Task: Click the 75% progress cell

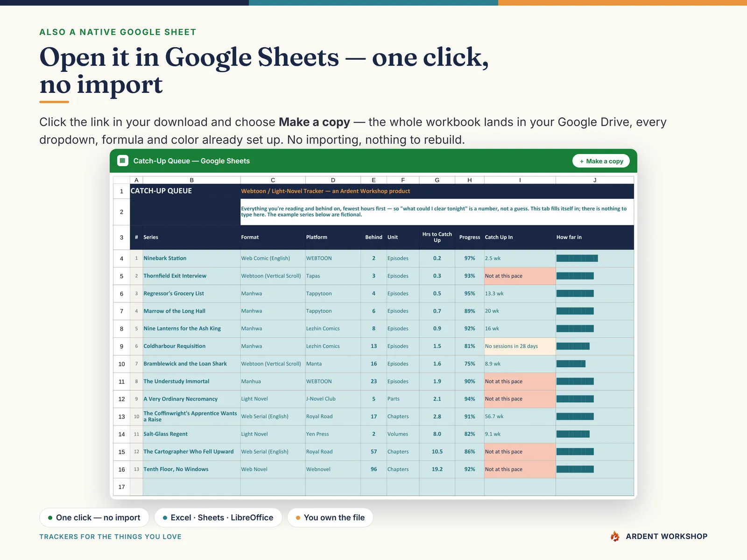Action: pyautogui.click(x=470, y=364)
